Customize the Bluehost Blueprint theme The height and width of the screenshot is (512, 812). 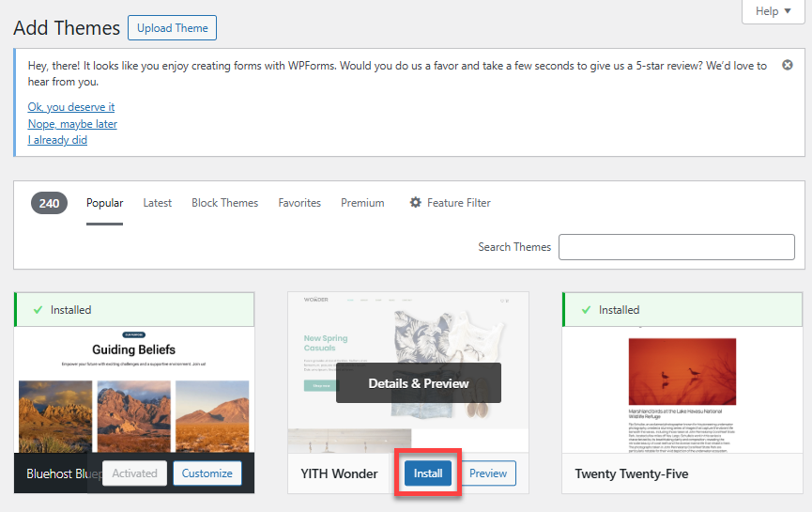point(207,473)
